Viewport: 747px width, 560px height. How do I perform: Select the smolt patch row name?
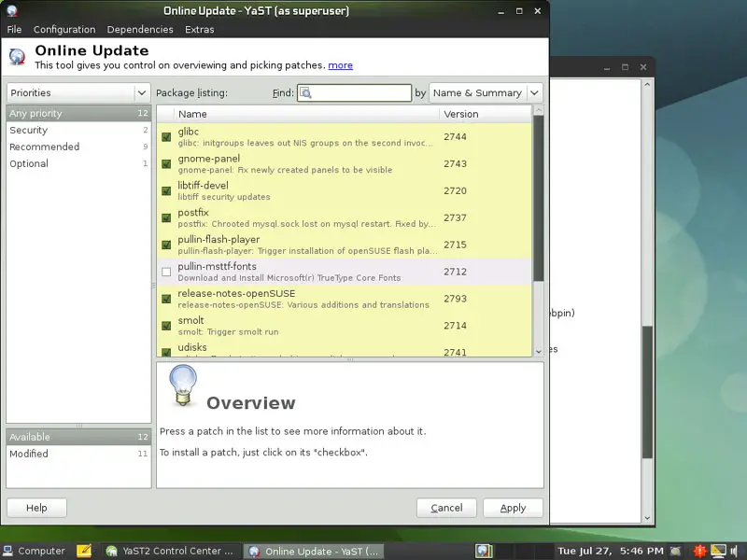pyautogui.click(x=190, y=320)
